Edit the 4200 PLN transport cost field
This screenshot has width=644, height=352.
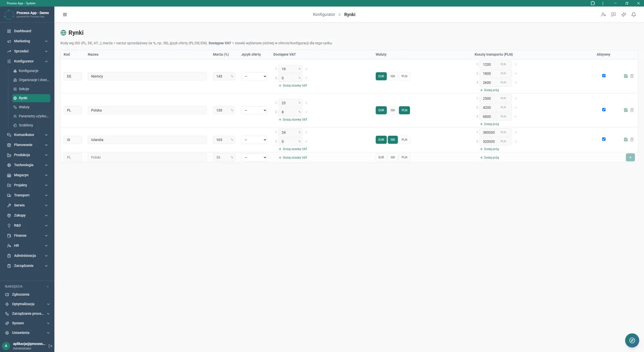coord(496,108)
